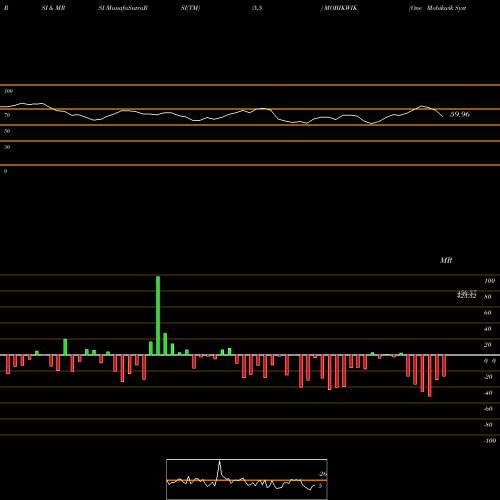Screen dimensions: 500x500
Task: Click the overlapping 456.37 / 423.32 price values
Action: [x=466, y=294]
